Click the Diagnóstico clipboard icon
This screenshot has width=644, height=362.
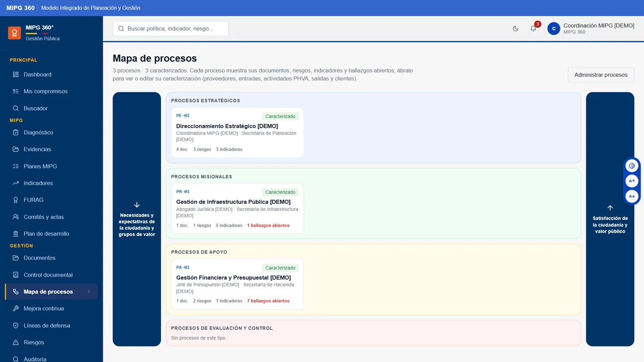pyautogui.click(x=16, y=132)
